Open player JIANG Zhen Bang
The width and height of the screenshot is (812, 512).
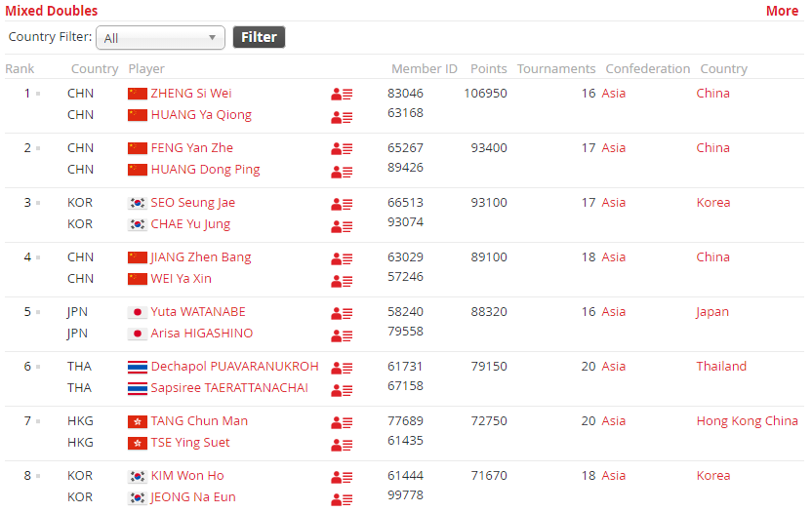201,257
